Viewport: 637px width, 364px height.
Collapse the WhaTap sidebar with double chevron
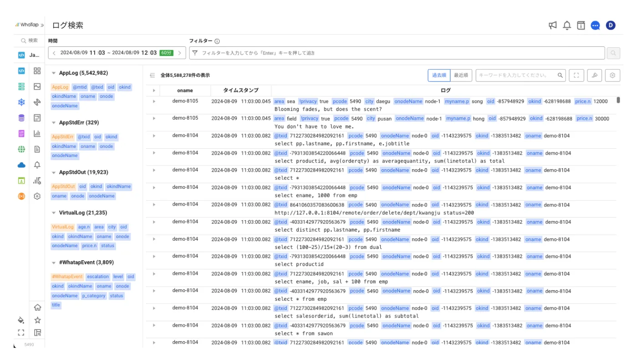coord(42,25)
